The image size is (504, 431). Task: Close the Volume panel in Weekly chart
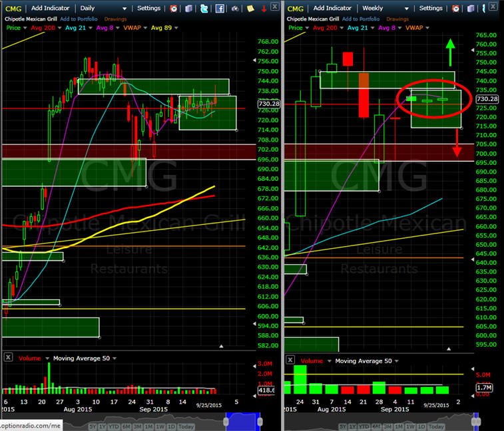[x=290, y=360]
